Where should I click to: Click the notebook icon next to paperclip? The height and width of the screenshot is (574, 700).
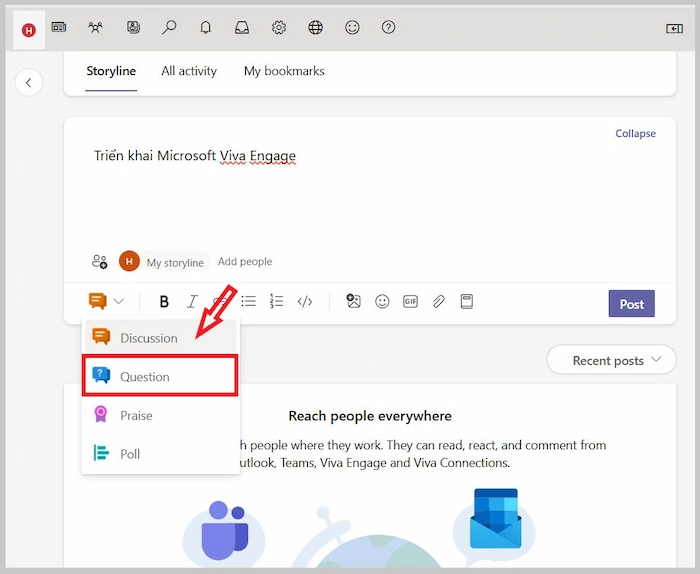click(x=467, y=301)
